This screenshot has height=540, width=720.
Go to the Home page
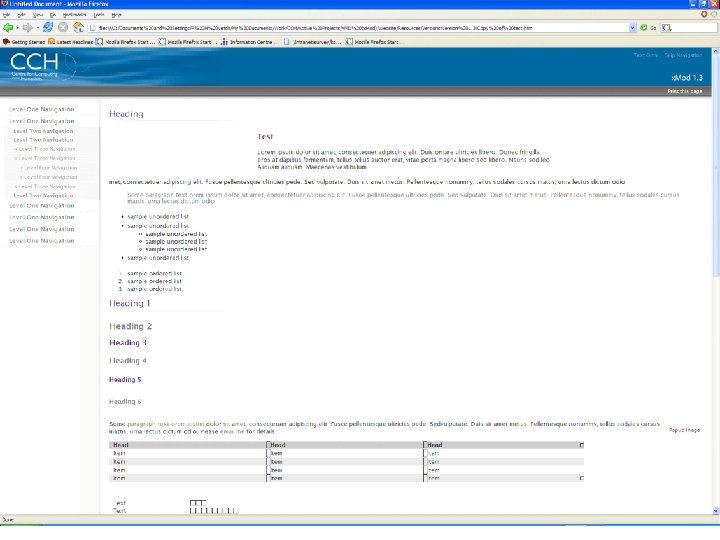point(78,28)
